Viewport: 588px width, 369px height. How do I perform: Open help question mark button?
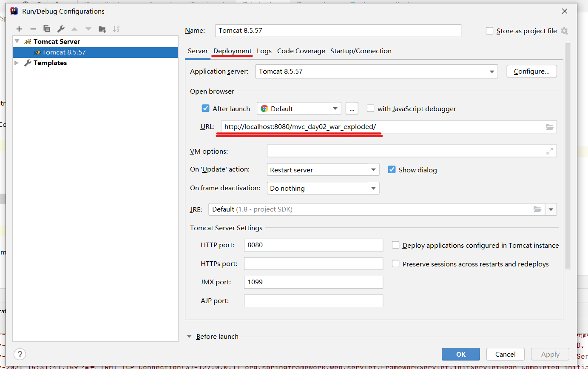pos(20,354)
